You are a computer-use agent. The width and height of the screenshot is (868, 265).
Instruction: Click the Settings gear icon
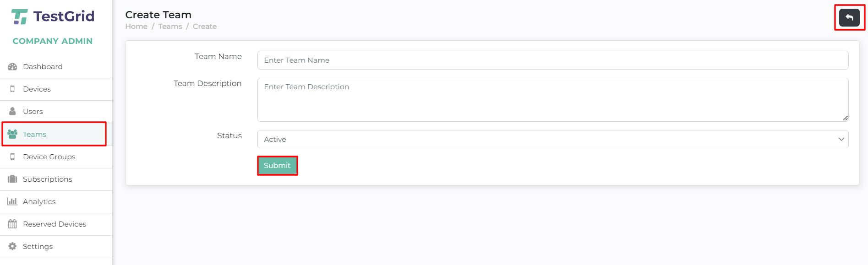[12, 246]
